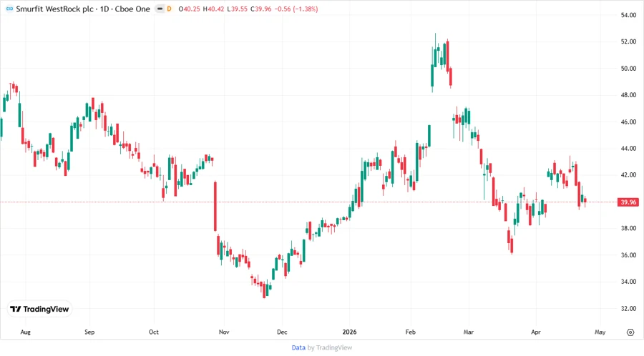The image size is (644, 356).
Task: Click the 46.00 price axis label
Action: [x=628, y=122]
